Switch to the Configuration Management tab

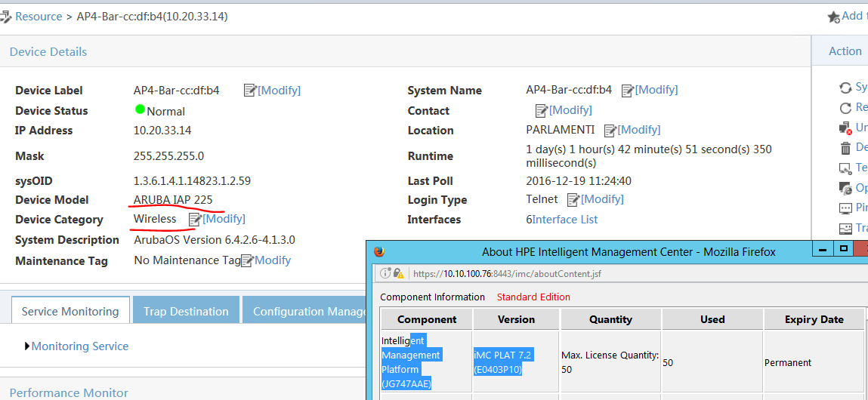(305, 311)
